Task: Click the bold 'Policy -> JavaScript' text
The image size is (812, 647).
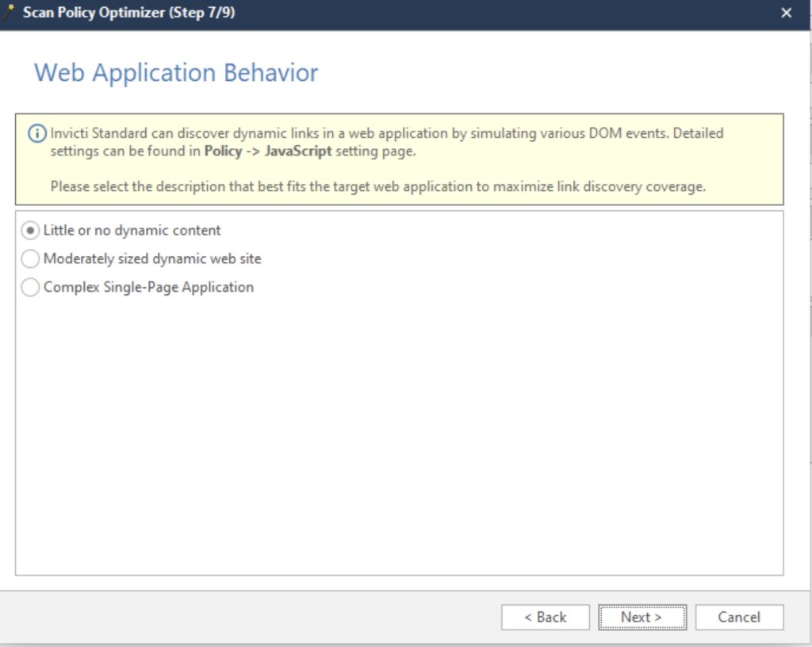Action: coord(268,151)
